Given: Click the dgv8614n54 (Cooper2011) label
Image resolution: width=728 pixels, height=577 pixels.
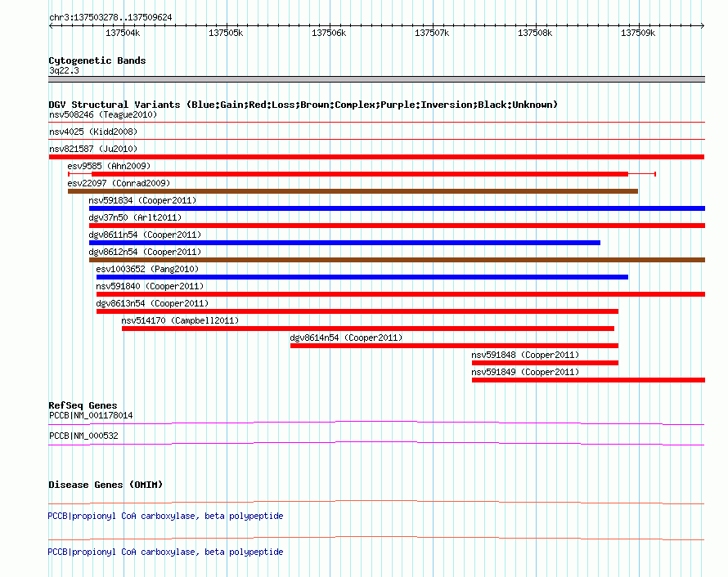Looking at the screenshot, I should [x=346, y=338].
